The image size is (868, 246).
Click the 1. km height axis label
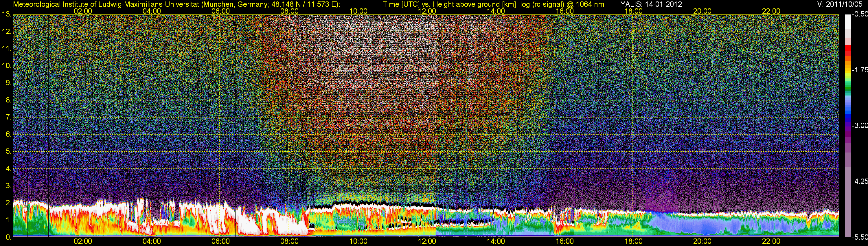(x=8, y=220)
